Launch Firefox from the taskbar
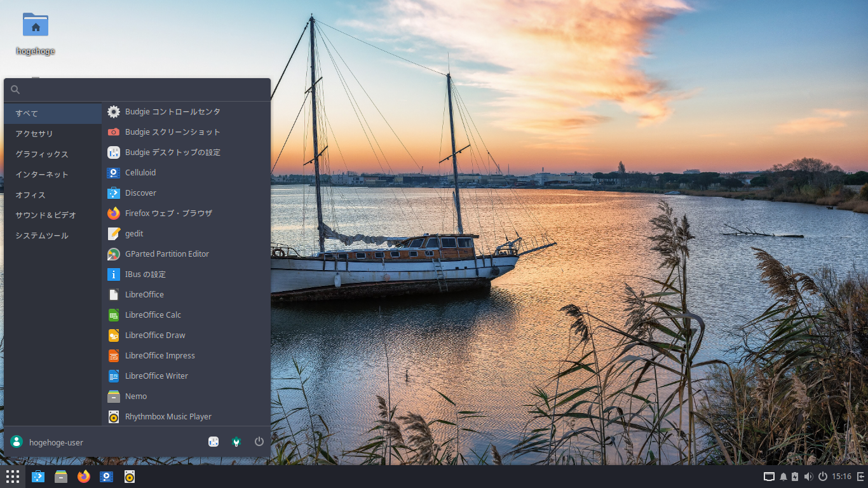Viewport: 868px width, 488px height. [x=83, y=476]
